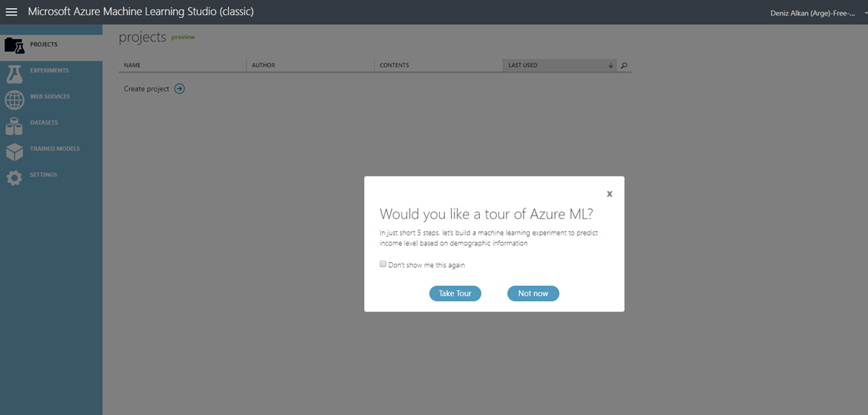Sort by the CONTENTS column header
Image resolution: width=868 pixels, height=415 pixels.
click(x=438, y=66)
